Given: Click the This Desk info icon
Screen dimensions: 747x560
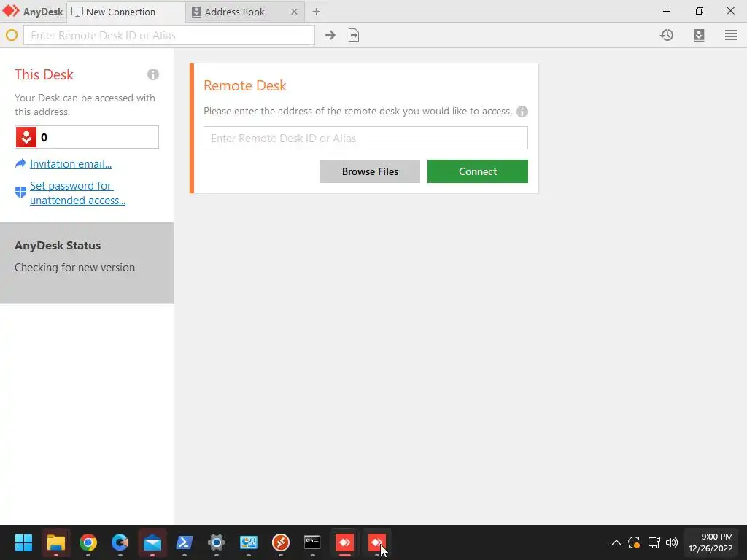Looking at the screenshot, I should [x=153, y=74].
